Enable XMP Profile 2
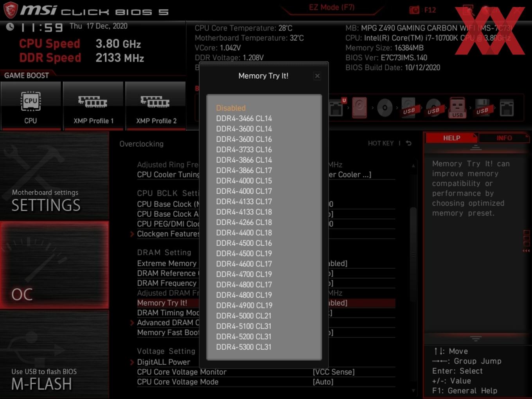Screen dimensions: 532x399 (156, 106)
